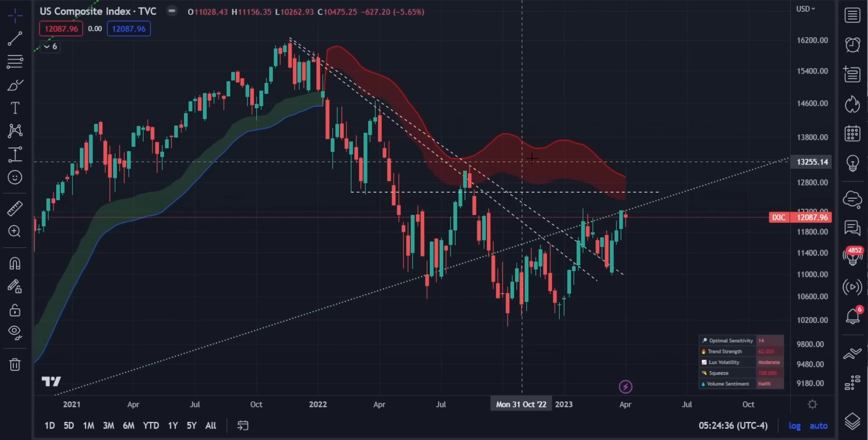
Task: Select the Text annotation tool
Action: 15,108
